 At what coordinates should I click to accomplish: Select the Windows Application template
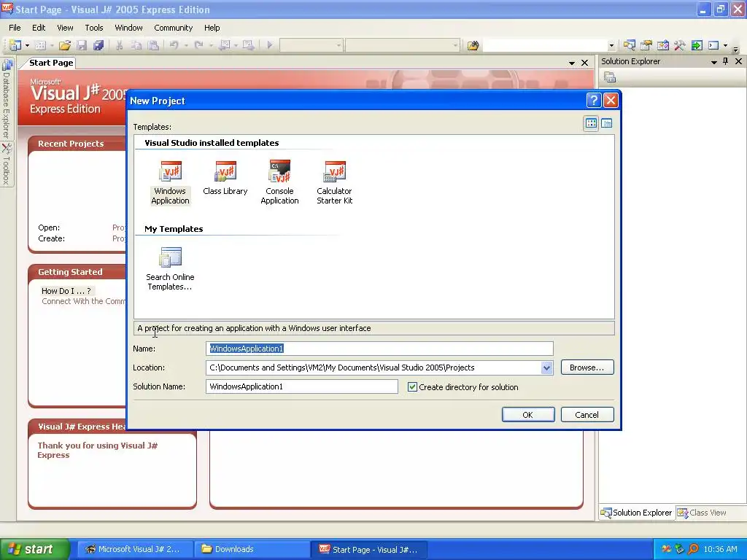(x=170, y=182)
